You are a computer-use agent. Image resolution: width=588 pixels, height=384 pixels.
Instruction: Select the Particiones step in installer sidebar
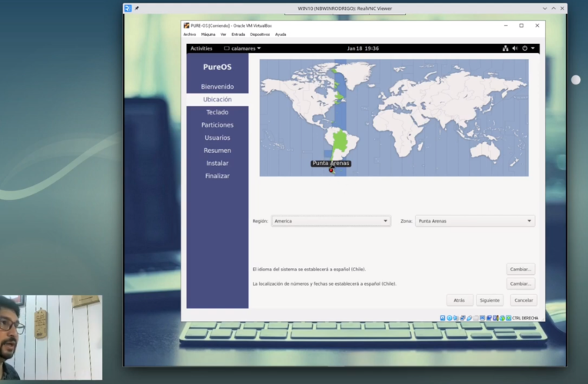click(x=218, y=124)
